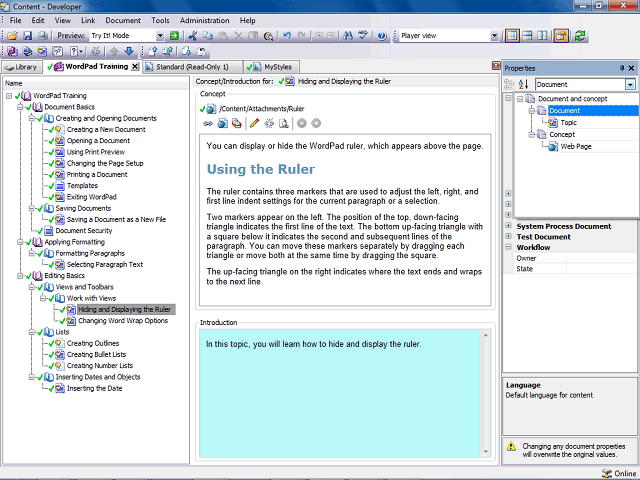This screenshot has height=480, width=640.
Task: Toggle the categorized properties view button
Action: [x=509, y=84]
